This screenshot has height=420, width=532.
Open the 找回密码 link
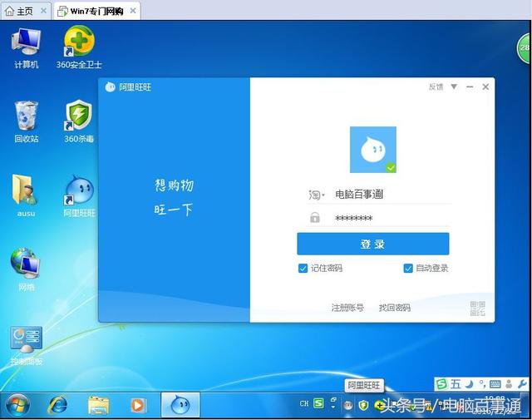pyautogui.click(x=395, y=308)
